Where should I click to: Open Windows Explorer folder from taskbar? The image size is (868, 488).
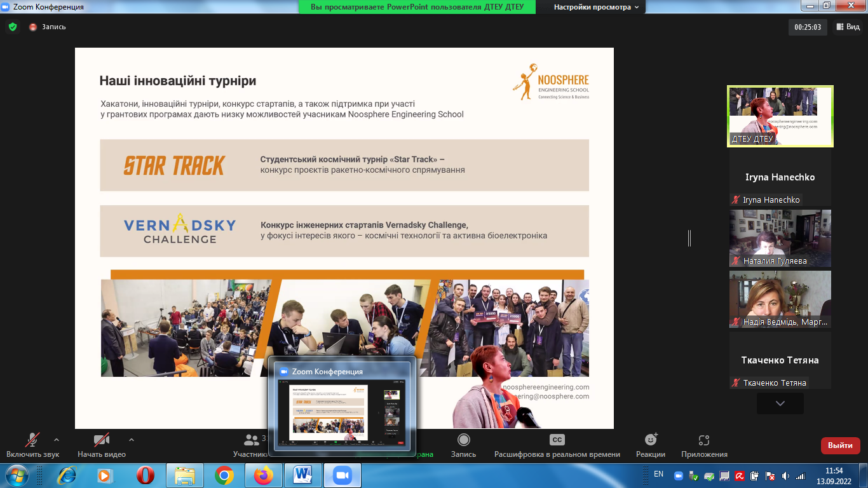(x=185, y=475)
